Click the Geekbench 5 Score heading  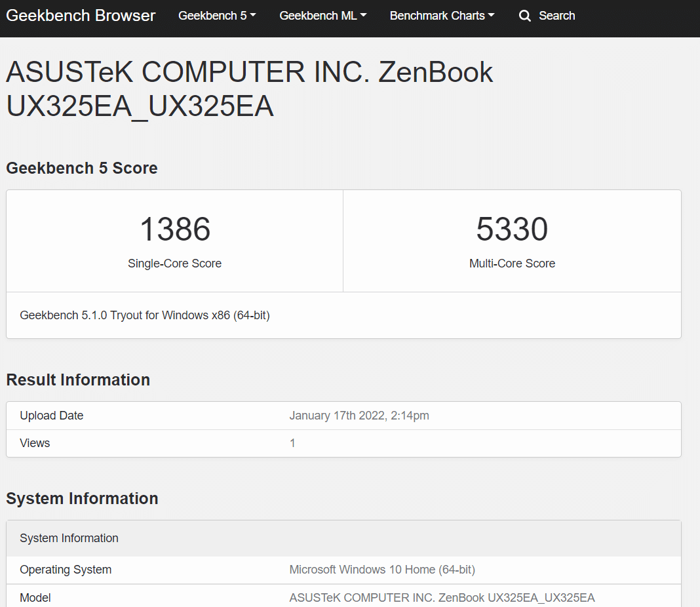point(82,168)
